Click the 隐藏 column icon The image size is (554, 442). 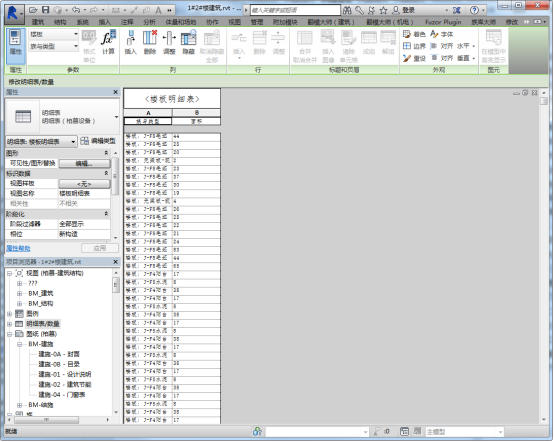(x=188, y=42)
